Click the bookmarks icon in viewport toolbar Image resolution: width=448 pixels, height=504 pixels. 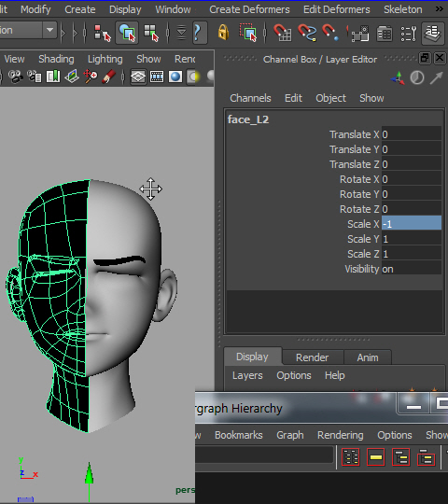click(x=52, y=77)
